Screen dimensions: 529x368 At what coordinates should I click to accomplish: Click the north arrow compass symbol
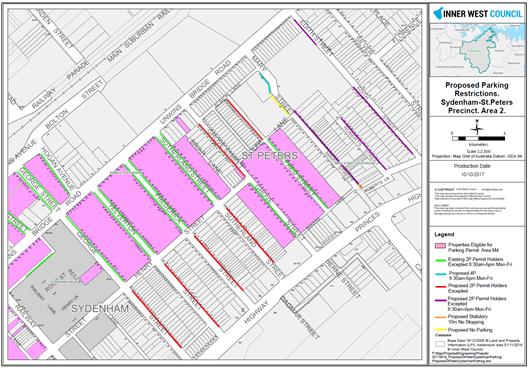pos(477,128)
